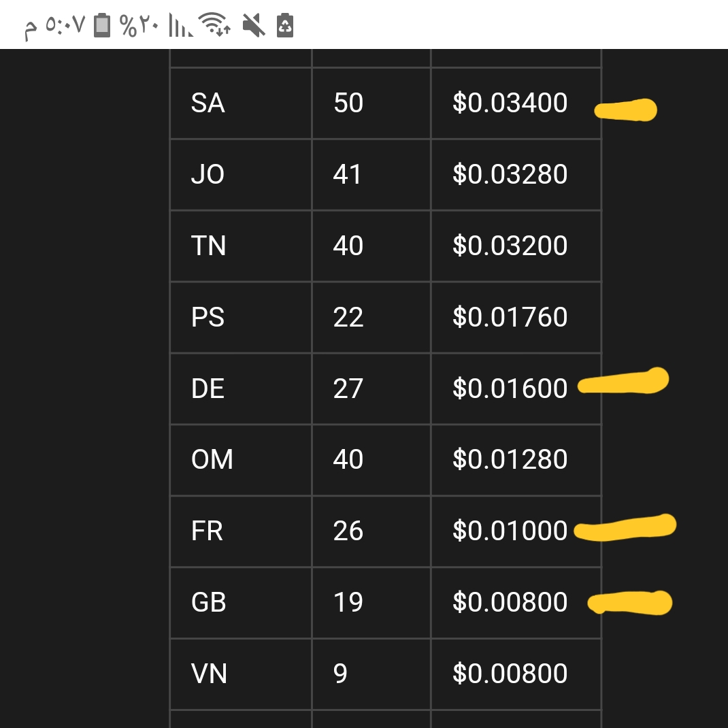Tap the muted sound icon
The width and height of the screenshot is (728, 728).
253,26
